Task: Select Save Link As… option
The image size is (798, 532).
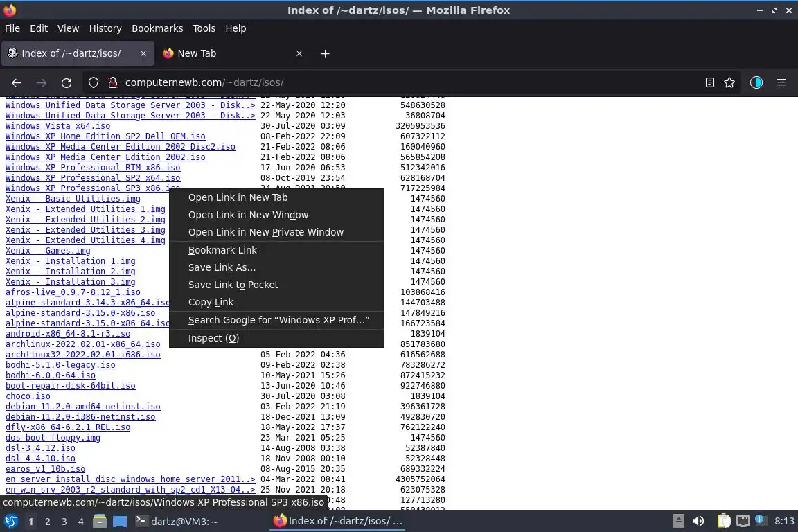Action: click(x=276, y=267)
